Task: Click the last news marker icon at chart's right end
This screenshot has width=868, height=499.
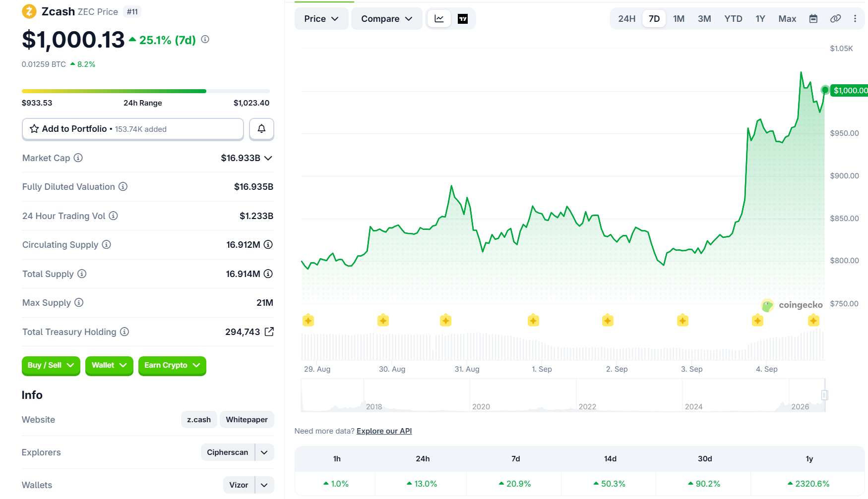Action: [x=813, y=320]
